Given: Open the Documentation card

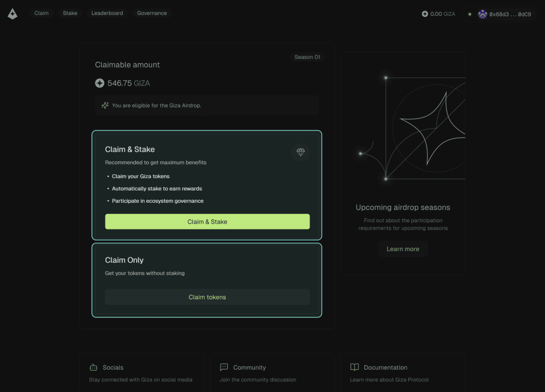Looking at the screenshot, I should click(x=403, y=372).
